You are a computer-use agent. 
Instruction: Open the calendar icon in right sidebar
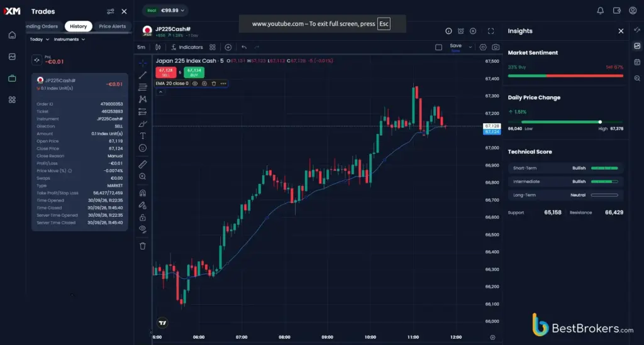point(637,62)
